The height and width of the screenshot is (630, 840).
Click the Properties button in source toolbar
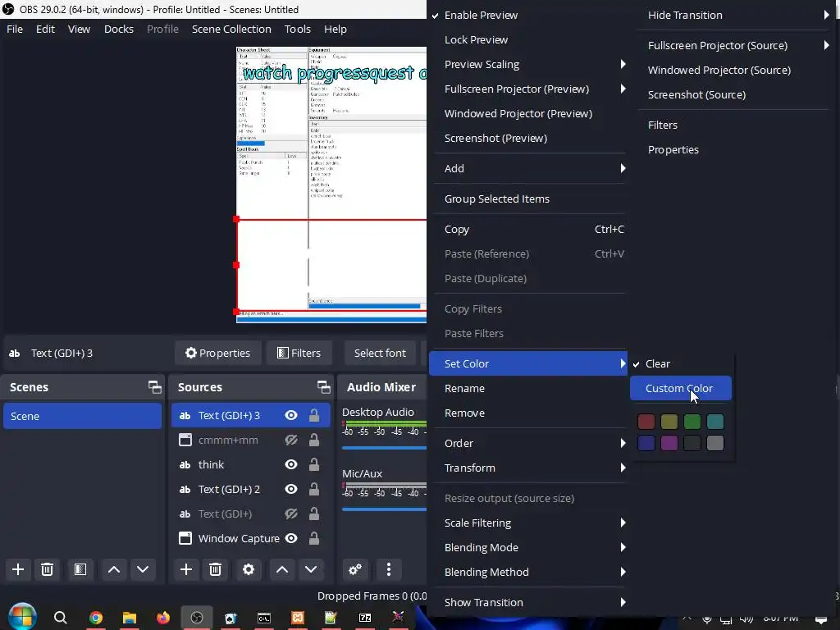point(217,353)
